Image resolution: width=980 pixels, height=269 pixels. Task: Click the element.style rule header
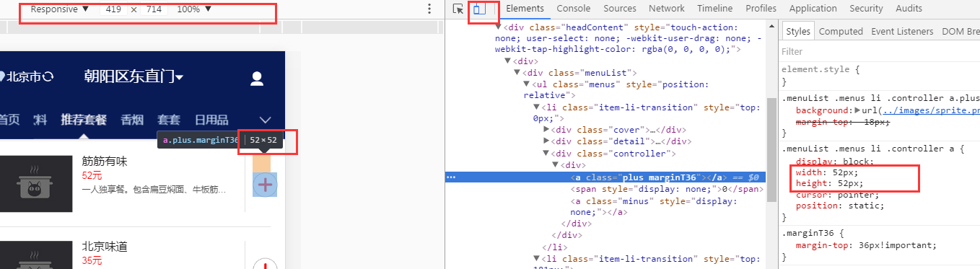click(821, 70)
